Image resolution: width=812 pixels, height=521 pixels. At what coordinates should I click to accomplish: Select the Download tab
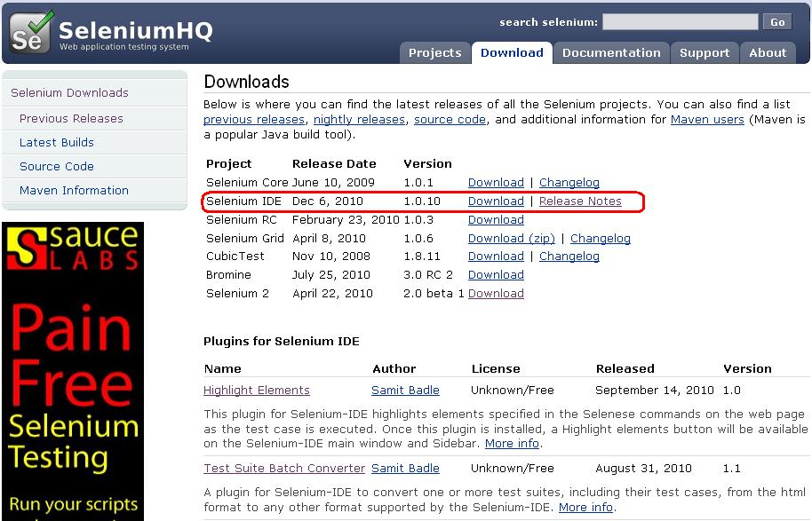[x=511, y=52]
